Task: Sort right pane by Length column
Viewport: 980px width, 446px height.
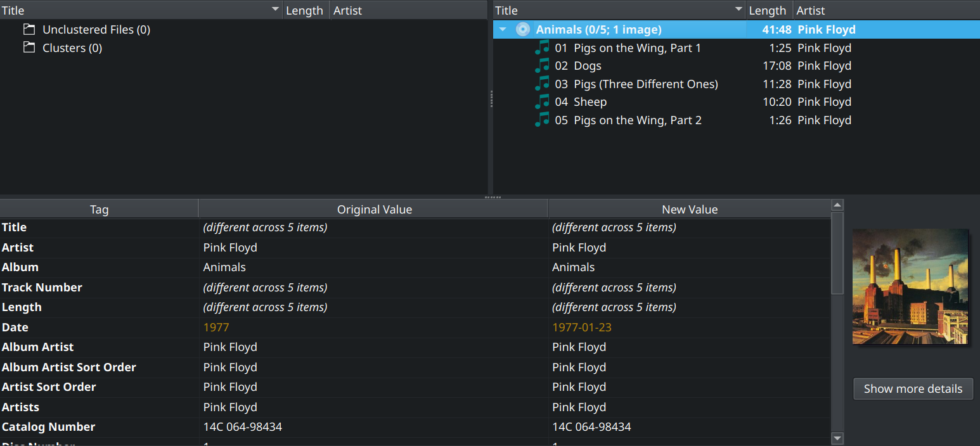Action: point(770,10)
